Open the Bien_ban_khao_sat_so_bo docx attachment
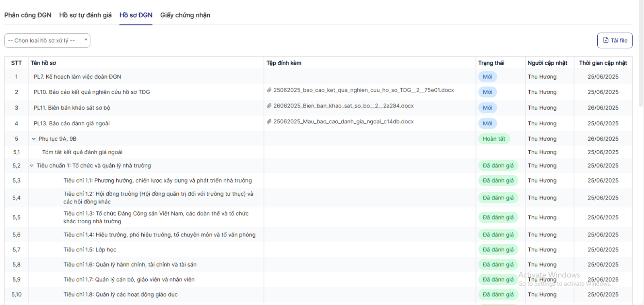Screen dimensions: 644x305 pos(343,106)
